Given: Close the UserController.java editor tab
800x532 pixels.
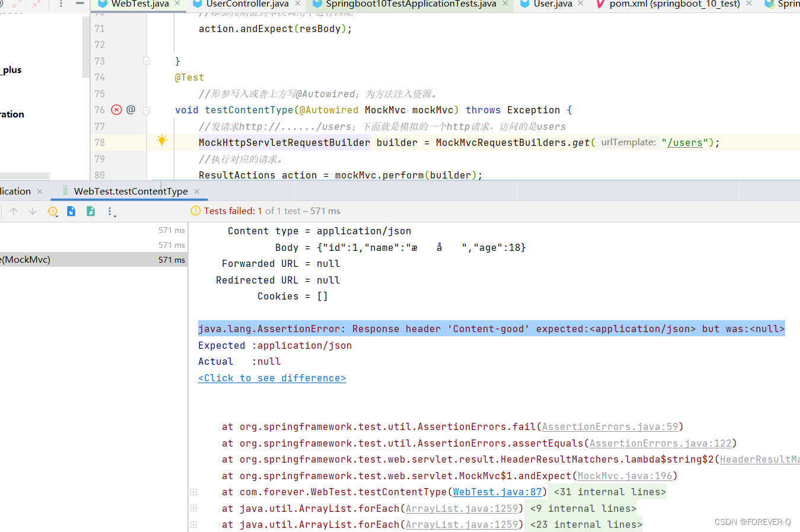Looking at the screenshot, I should (298, 4).
